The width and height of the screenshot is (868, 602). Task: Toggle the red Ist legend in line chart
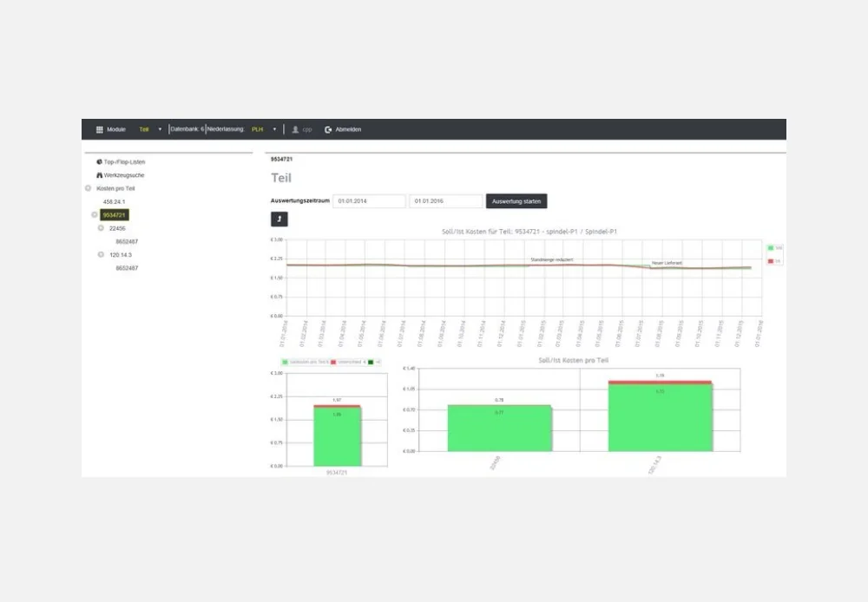click(x=770, y=260)
